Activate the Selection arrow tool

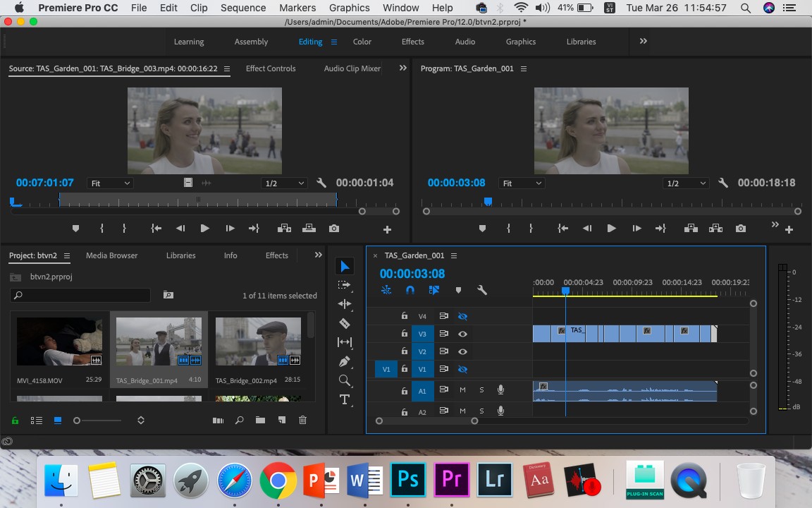click(345, 267)
